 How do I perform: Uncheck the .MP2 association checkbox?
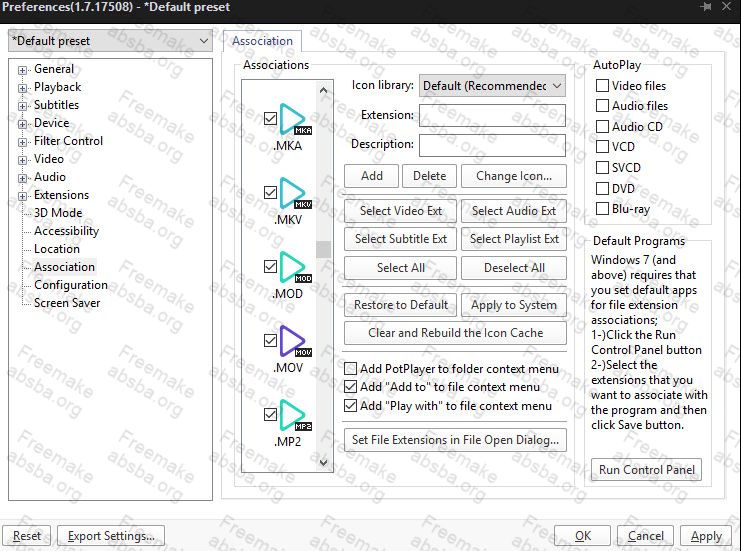270,414
